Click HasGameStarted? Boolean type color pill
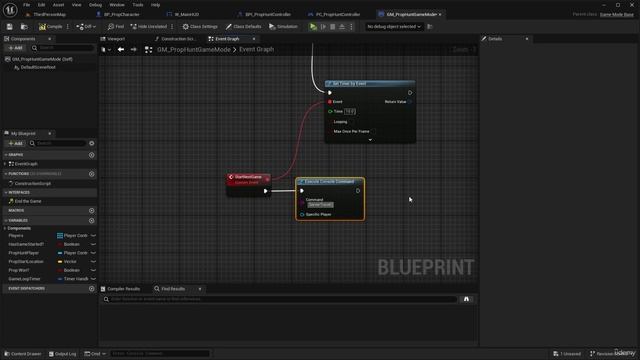This screenshot has width=640, height=360. point(60,244)
